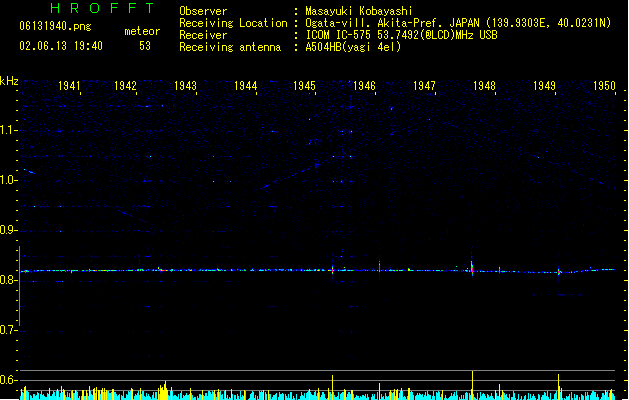Click the 1948 time marker
This screenshot has height=400, width=629.
pyautogui.click(x=484, y=86)
